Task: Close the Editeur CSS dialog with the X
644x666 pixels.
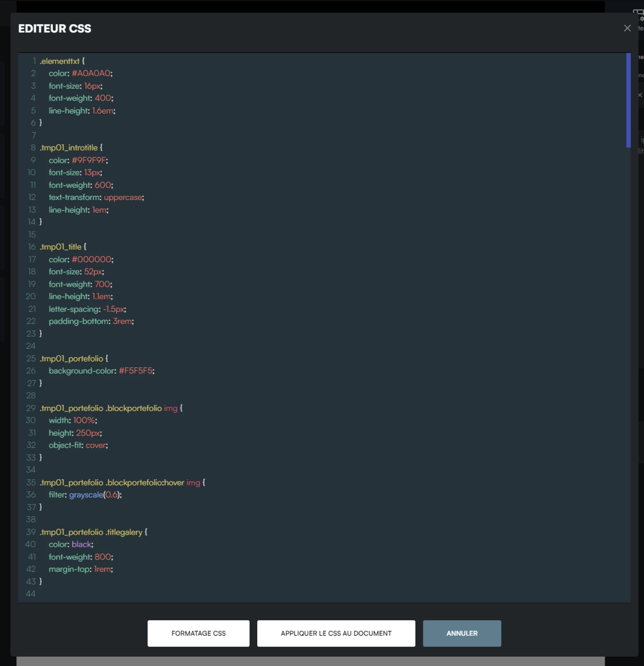Action: [627, 28]
